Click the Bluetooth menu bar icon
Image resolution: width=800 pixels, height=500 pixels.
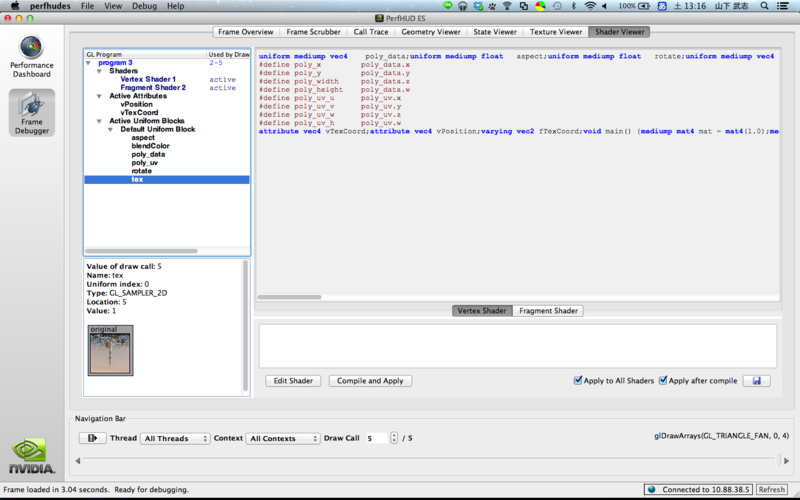[573, 6]
